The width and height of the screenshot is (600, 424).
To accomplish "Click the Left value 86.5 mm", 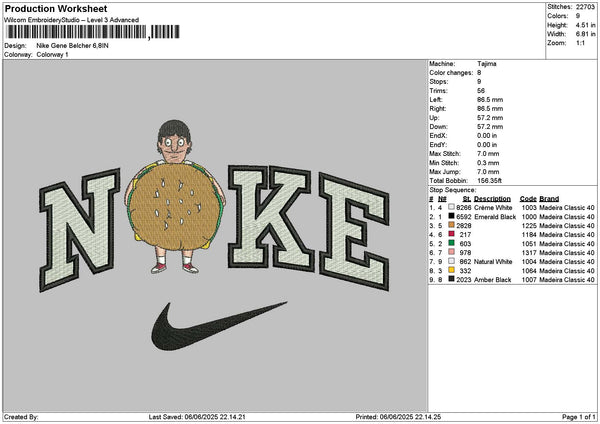I will pos(490,99).
